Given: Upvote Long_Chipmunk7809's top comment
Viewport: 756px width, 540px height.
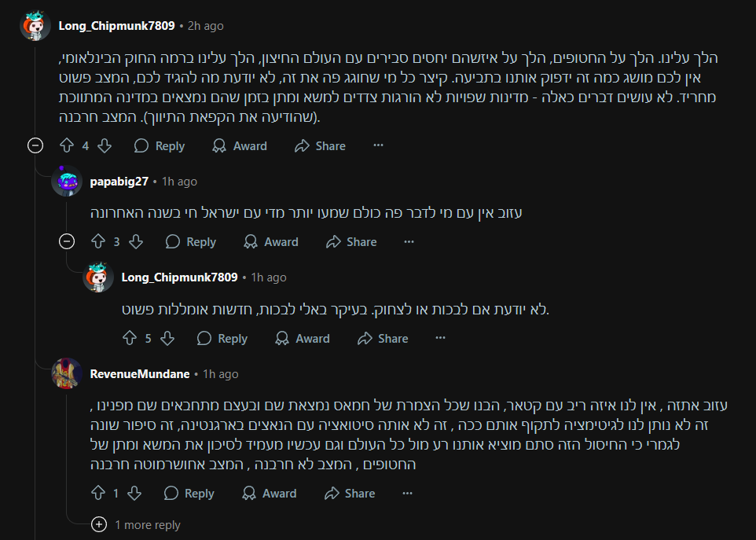Looking at the screenshot, I should [x=67, y=145].
